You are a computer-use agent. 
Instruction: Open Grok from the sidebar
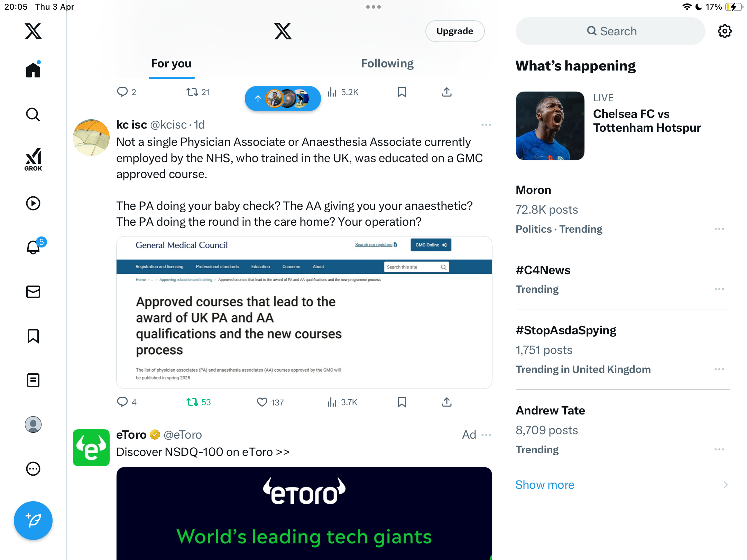(x=33, y=160)
